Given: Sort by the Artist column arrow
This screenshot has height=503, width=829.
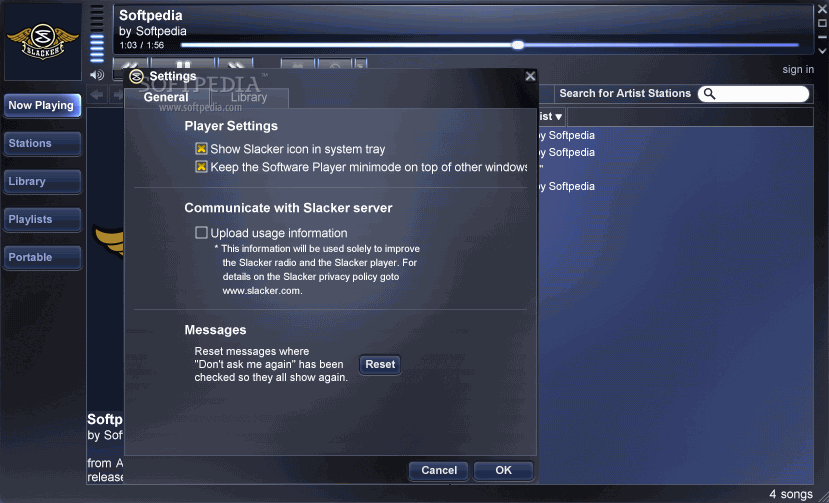Looking at the screenshot, I should pyautogui.click(x=558, y=117).
